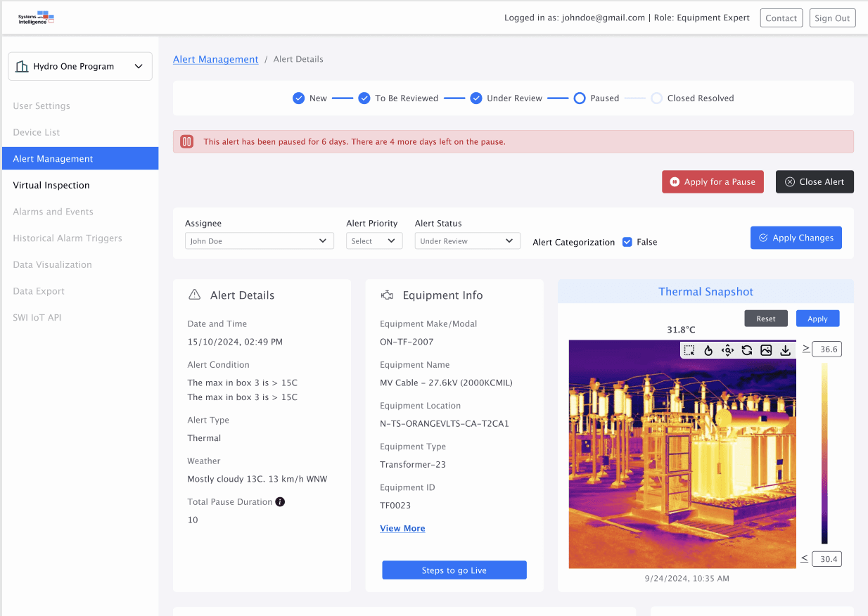
Task: Click the Under Review step checkmark
Action: [x=476, y=98]
